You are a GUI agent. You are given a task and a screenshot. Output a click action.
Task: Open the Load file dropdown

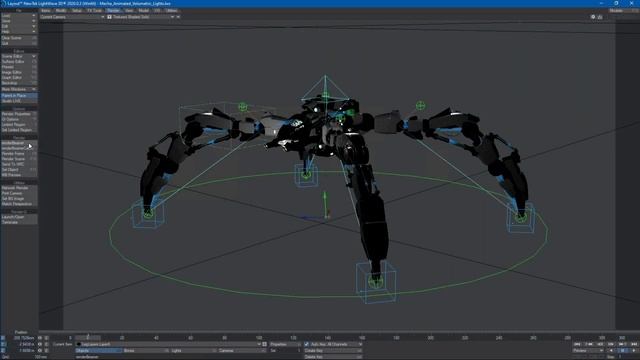19,16
